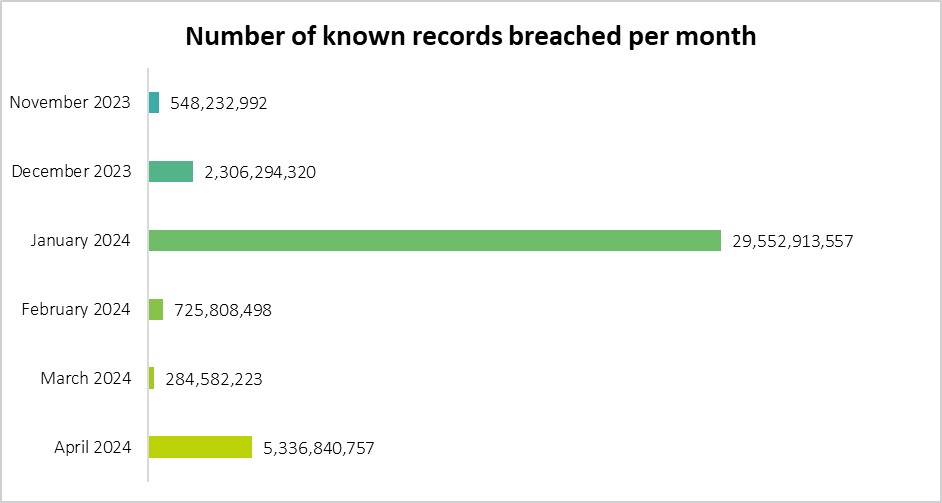This screenshot has height=503, width=942.
Task: Click the March 2024 axis label
Action: [x=86, y=378]
